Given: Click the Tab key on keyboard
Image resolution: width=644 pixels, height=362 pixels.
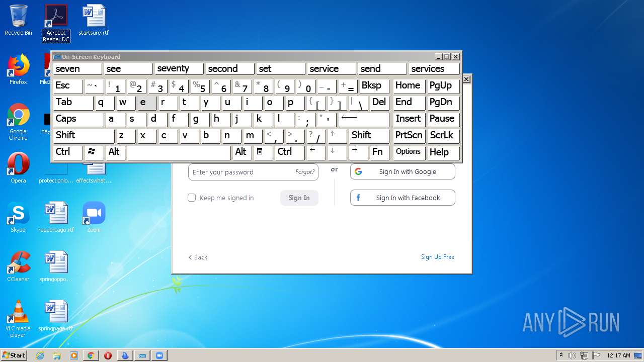Looking at the screenshot, I should 73,102.
